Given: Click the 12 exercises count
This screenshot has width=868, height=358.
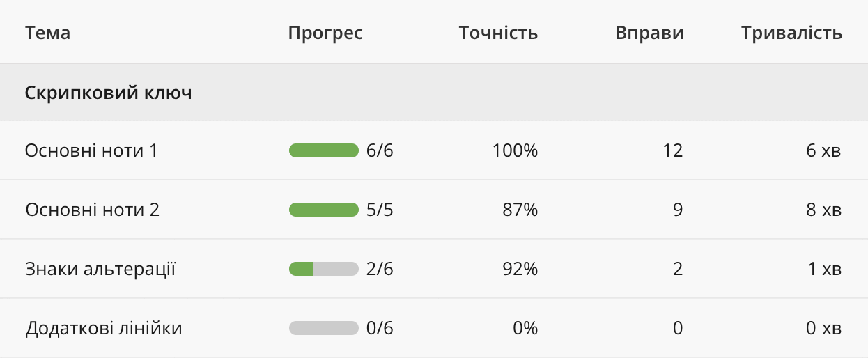Looking at the screenshot, I should 673,150.
